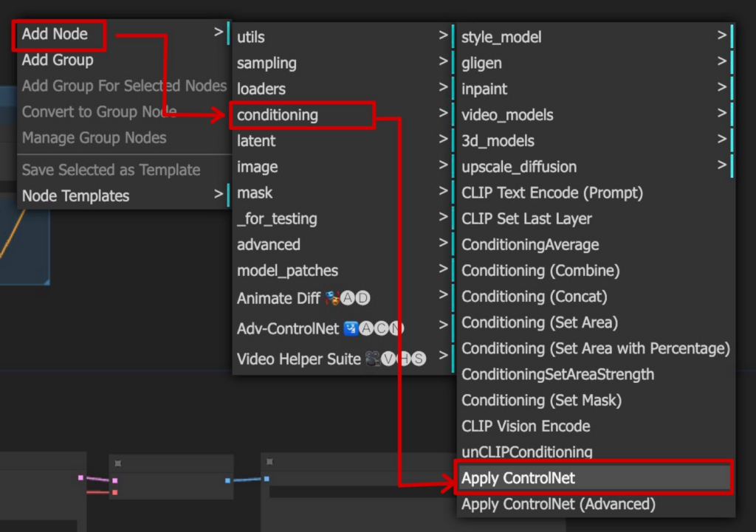This screenshot has width=756, height=532.
Task: Choose Apply ControlNet (Advanced) node
Action: (x=558, y=505)
